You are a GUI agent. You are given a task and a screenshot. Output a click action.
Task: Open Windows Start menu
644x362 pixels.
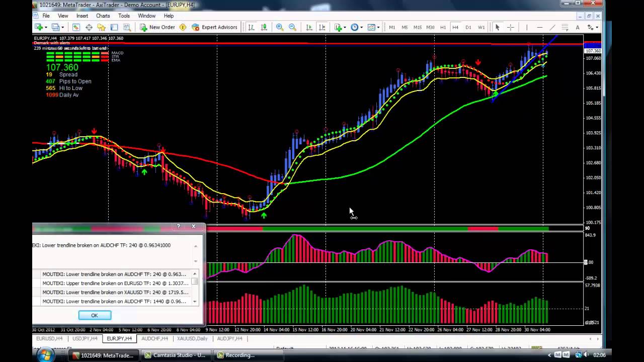44,355
